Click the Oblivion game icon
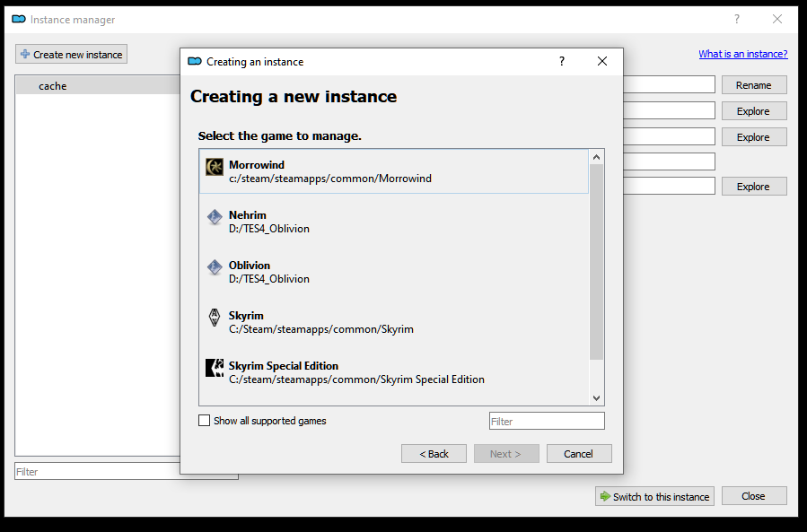The width and height of the screenshot is (807, 532). 215,267
